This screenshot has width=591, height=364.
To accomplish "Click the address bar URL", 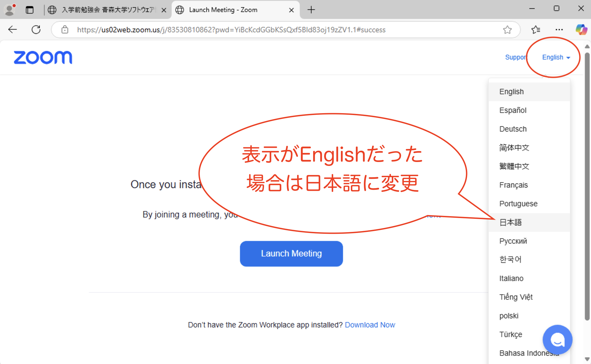I will point(231,30).
